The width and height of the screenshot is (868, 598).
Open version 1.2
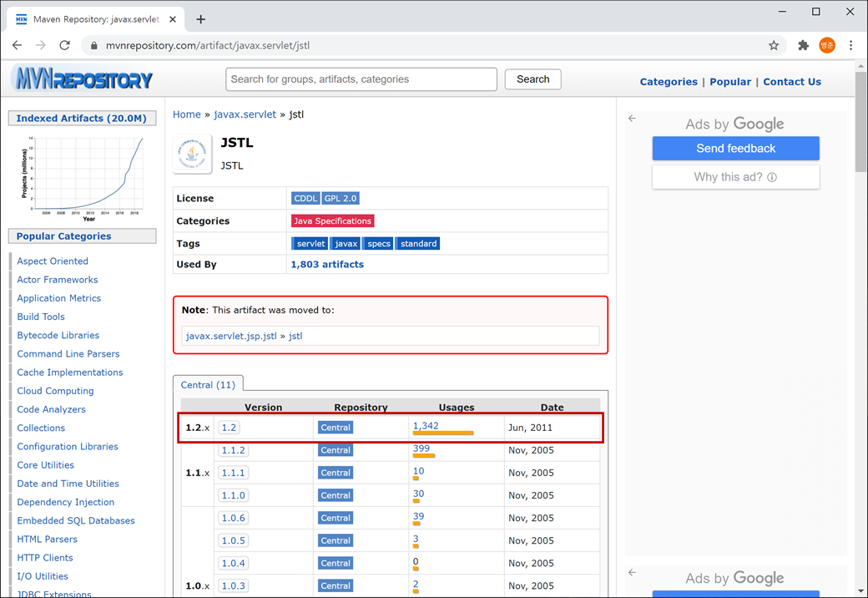(229, 428)
